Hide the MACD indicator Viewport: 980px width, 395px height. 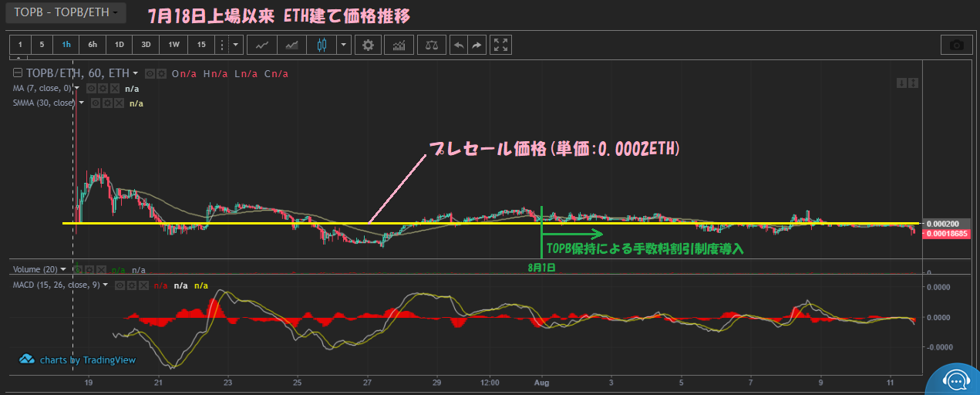120,285
